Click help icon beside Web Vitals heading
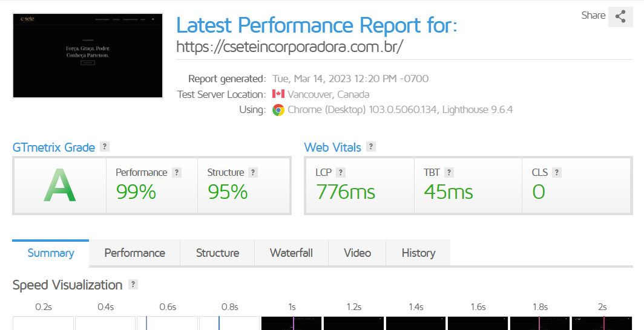This screenshot has height=330, width=644. pos(371,147)
